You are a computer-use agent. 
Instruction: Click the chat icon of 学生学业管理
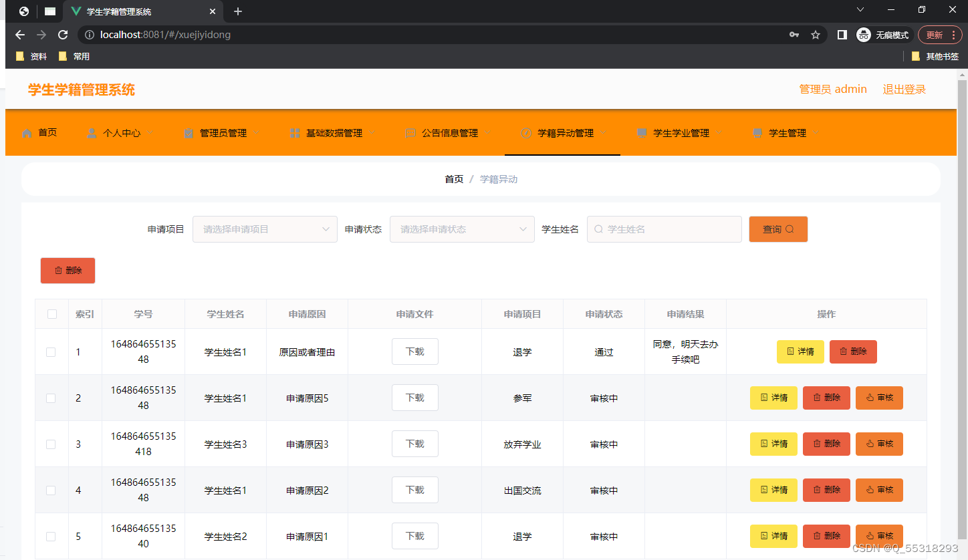tap(642, 133)
